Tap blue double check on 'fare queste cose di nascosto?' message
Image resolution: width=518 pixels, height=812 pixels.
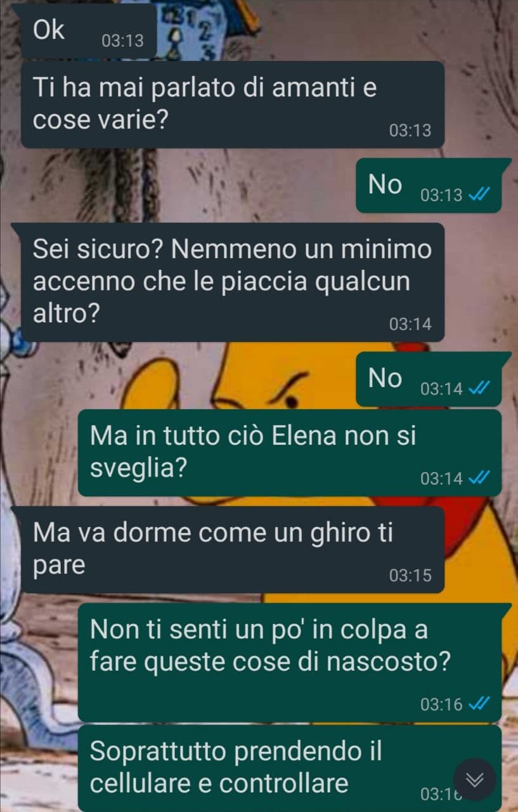point(478,704)
